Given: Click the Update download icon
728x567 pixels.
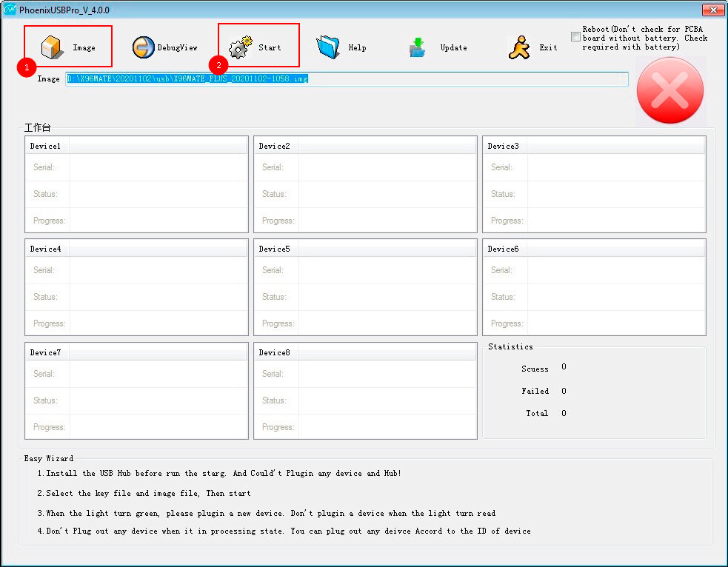Looking at the screenshot, I should (x=418, y=47).
